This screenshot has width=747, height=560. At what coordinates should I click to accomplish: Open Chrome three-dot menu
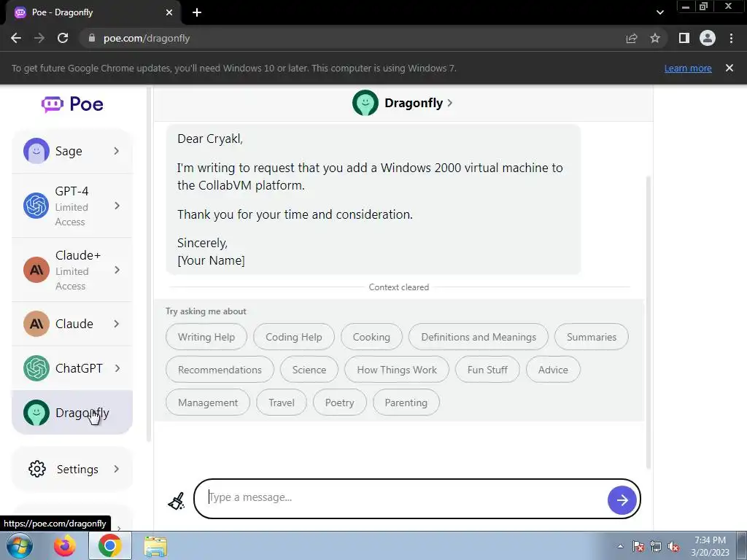pos(731,38)
